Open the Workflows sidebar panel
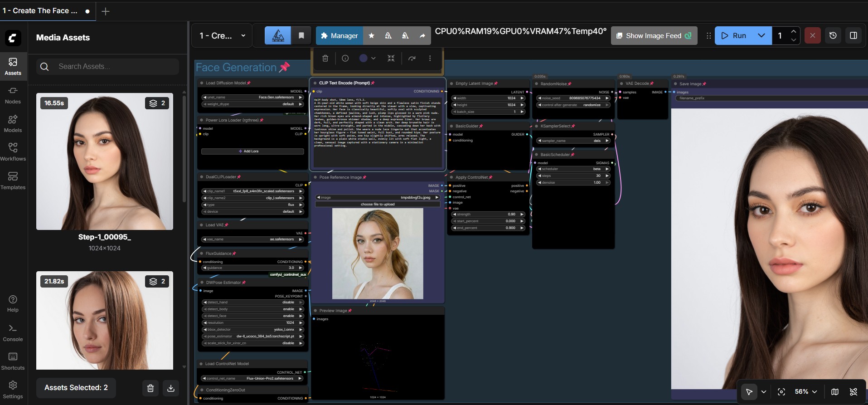This screenshot has width=868, height=405. pos(13,152)
